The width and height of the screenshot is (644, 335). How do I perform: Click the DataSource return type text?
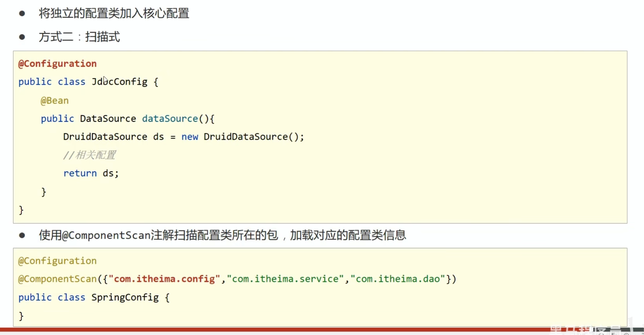coord(108,118)
